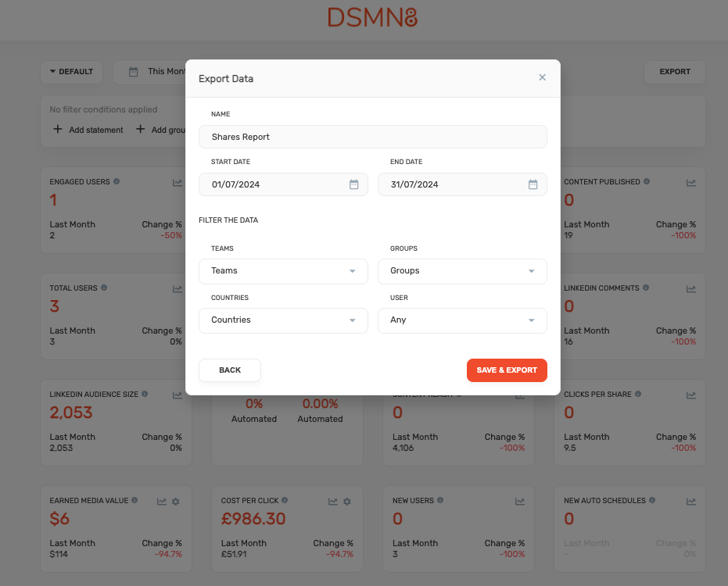Open the Cost Per Click chart icon

click(x=333, y=502)
